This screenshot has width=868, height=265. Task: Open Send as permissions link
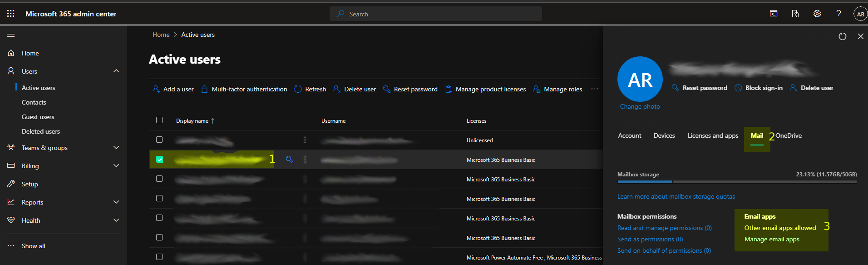tap(650, 239)
